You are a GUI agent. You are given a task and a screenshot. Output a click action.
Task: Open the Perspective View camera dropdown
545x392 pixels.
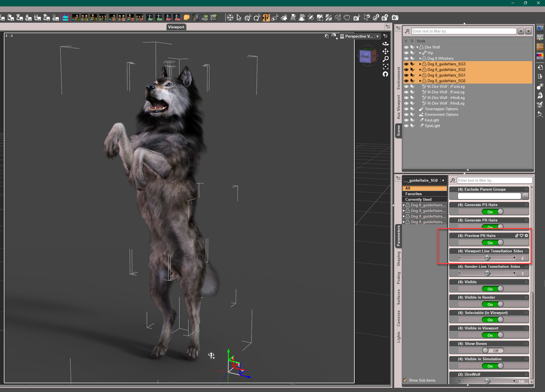pyautogui.click(x=378, y=36)
